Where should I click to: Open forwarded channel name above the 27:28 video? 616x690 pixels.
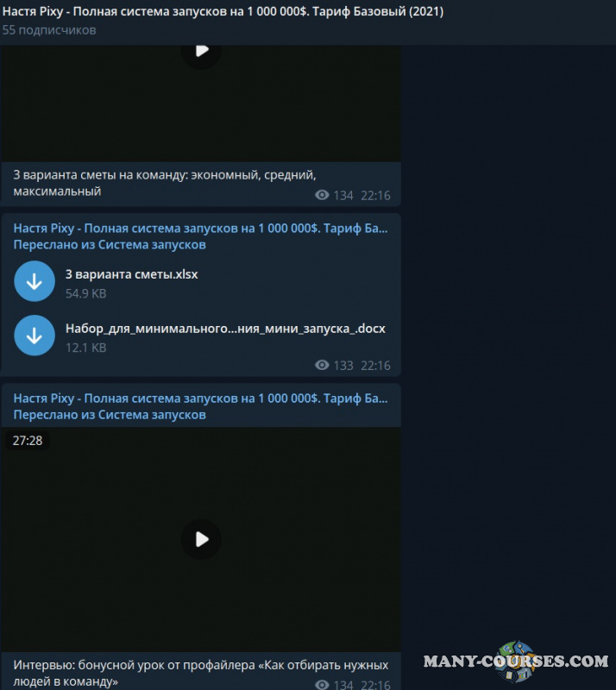(200, 398)
